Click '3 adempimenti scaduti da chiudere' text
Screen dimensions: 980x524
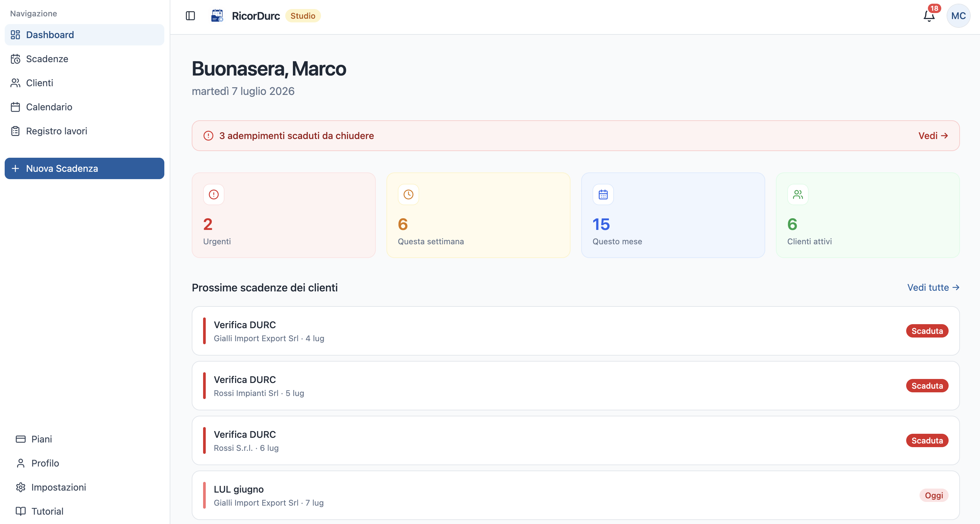(x=296, y=136)
